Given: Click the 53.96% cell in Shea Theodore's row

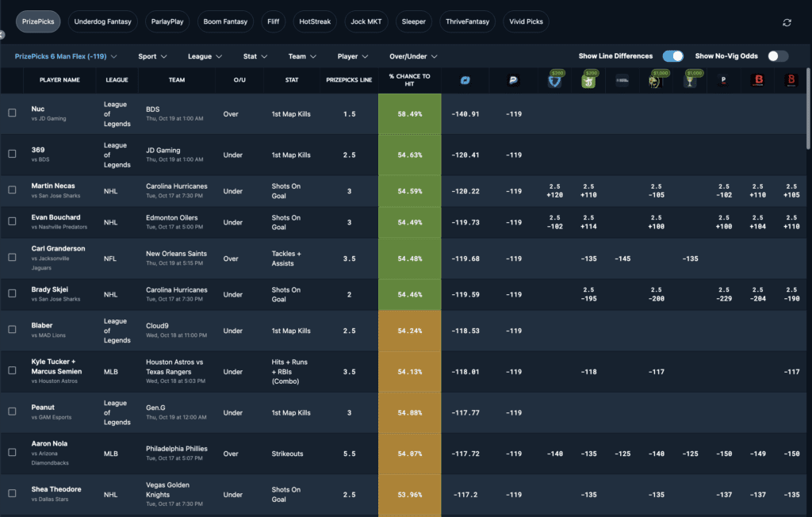Looking at the screenshot, I should [410, 495].
